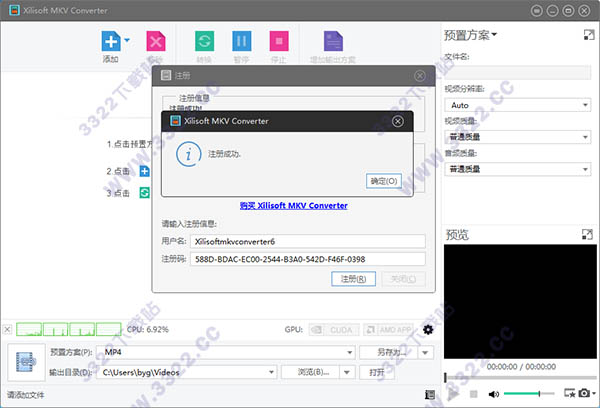Click the pink Remove file icon
600x408 pixels.
156,41
